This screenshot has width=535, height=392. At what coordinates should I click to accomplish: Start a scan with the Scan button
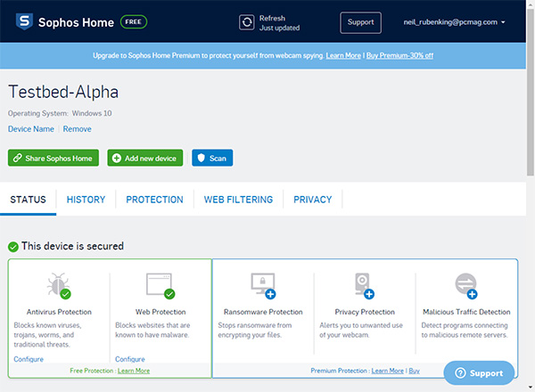212,158
